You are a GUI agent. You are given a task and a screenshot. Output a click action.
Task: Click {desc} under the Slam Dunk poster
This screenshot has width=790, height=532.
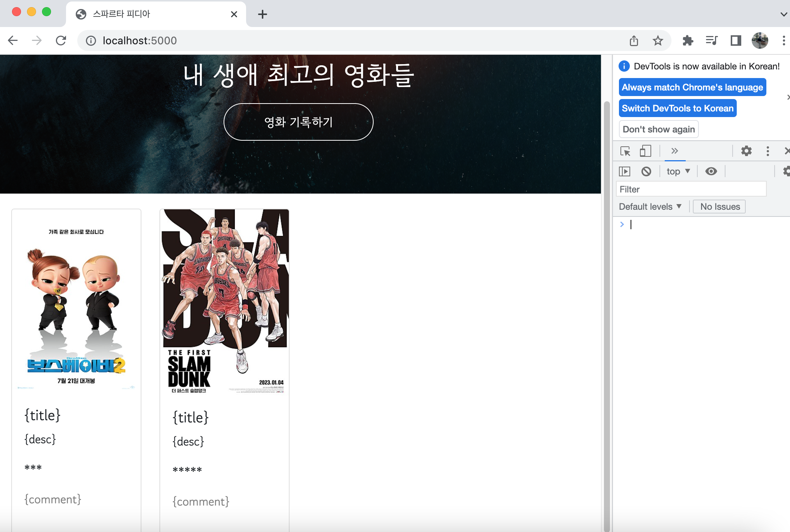[188, 441]
